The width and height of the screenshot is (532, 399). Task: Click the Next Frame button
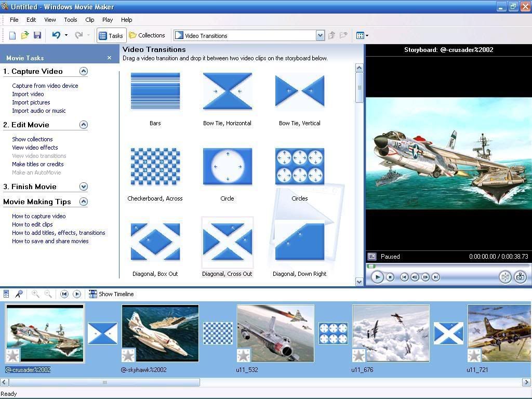425,277
